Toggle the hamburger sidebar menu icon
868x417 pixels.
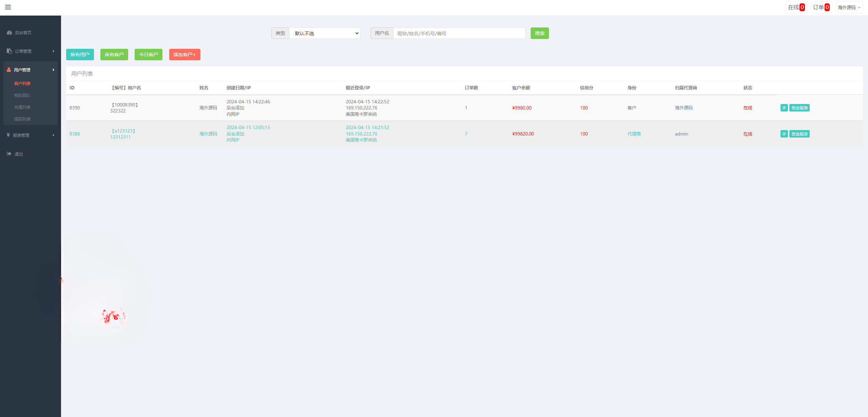pyautogui.click(x=8, y=7)
